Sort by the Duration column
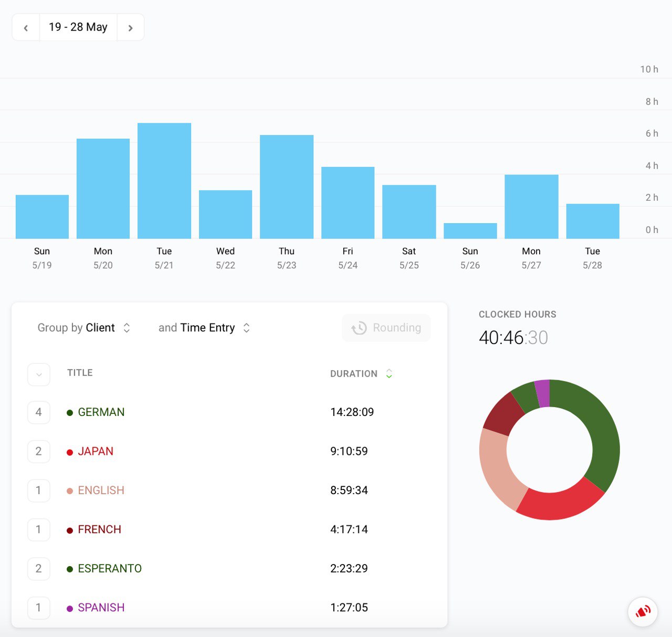 click(x=361, y=374)
